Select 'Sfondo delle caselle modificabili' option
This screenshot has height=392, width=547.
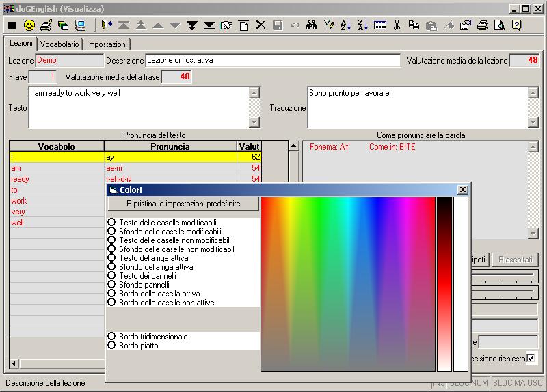(111, 231)
